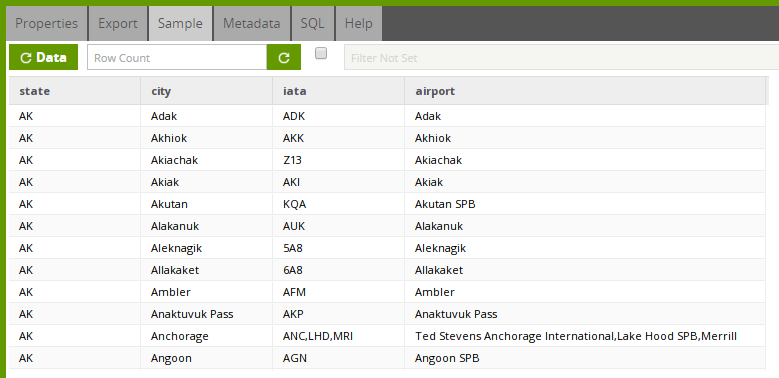Select the Akiachak city cell
This screenshot has height=378, width=779.
(207, 160)
